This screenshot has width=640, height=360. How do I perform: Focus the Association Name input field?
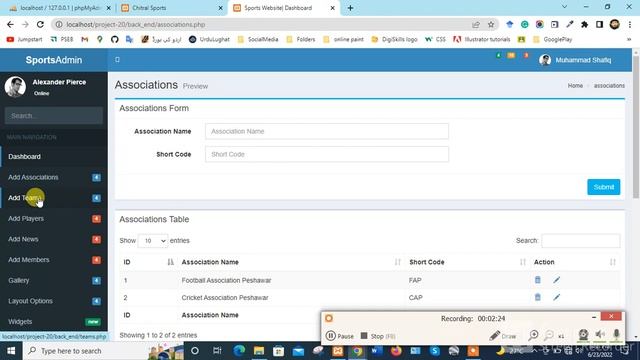coord(327,131)
